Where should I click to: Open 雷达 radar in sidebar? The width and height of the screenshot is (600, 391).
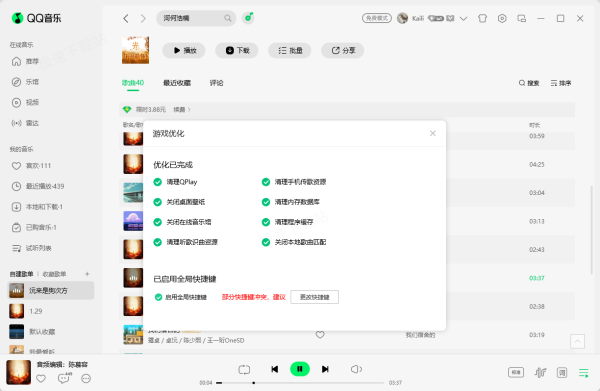pyautogui.click(x=25, y=123)
